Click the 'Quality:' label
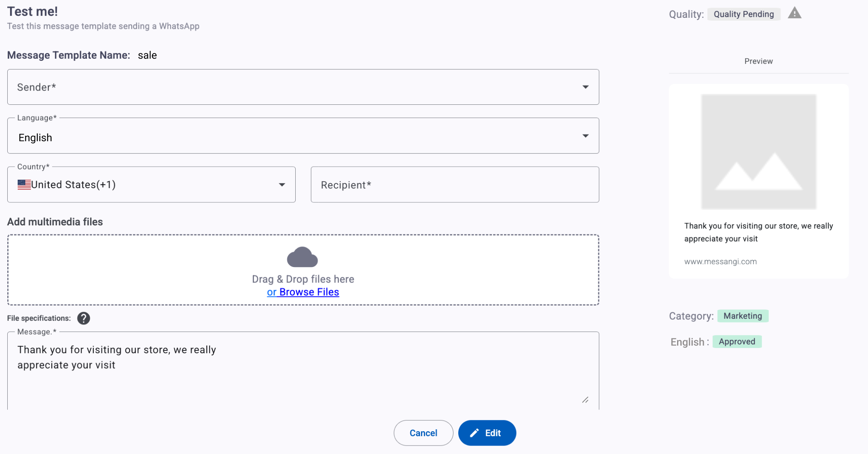 point(686,15)
